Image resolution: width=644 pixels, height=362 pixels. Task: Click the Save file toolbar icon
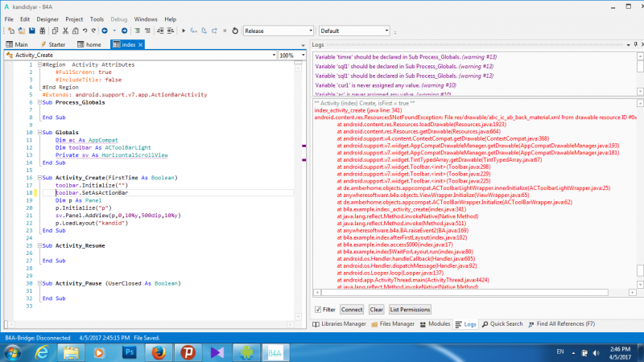(x=34, y=31)
